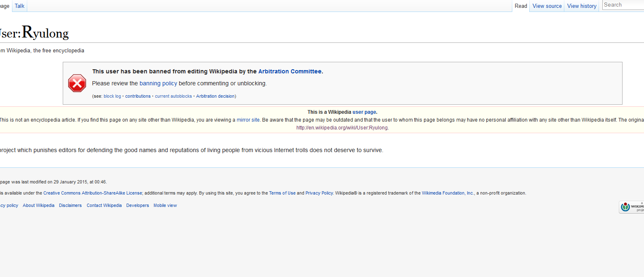
Task: Click the Wikimedia Foundation, Inc. link
Action: [x=447, y=193]
